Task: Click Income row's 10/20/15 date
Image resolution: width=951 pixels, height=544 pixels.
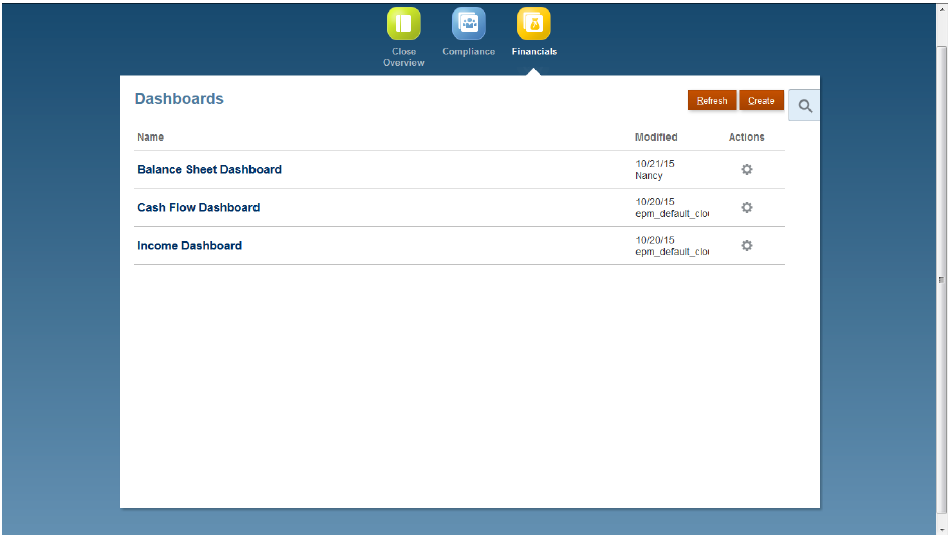Action: 655,240
